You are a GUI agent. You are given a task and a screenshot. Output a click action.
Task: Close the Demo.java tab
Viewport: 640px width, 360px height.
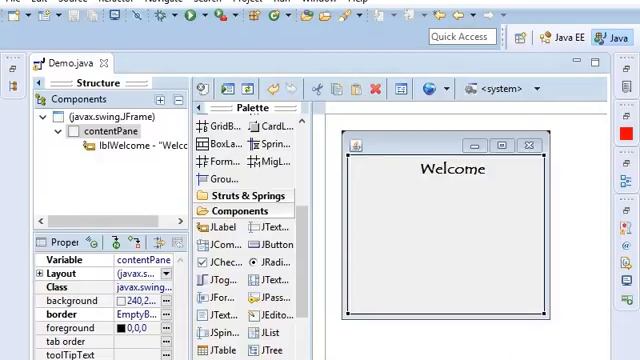point(104,63)
